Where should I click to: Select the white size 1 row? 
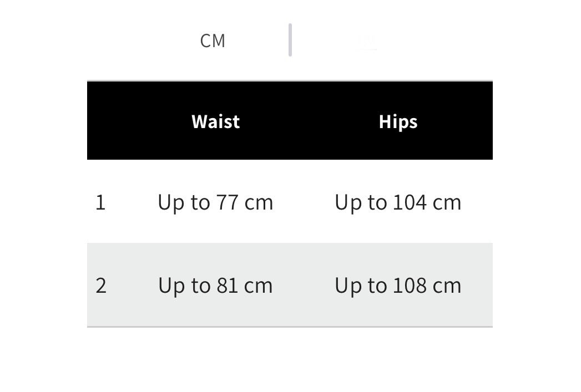tap(290, 201)
